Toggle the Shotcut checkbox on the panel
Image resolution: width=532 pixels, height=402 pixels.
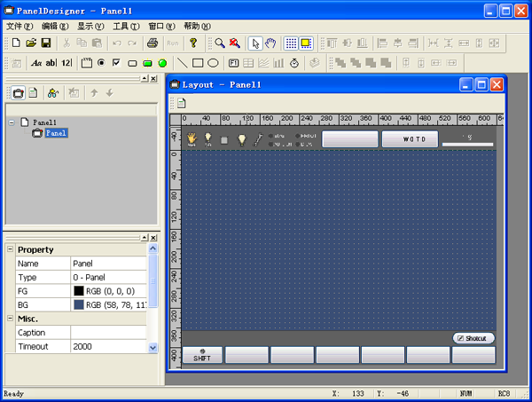pyautogui.click(x=460, y=338)
